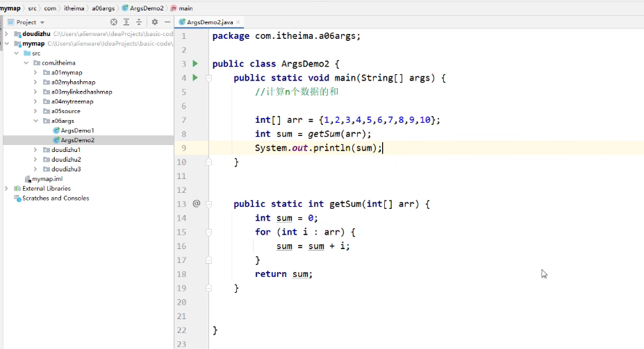Click the @ gutter icon on line 13
The image size is (644, 349).
(x=197, y=203)
